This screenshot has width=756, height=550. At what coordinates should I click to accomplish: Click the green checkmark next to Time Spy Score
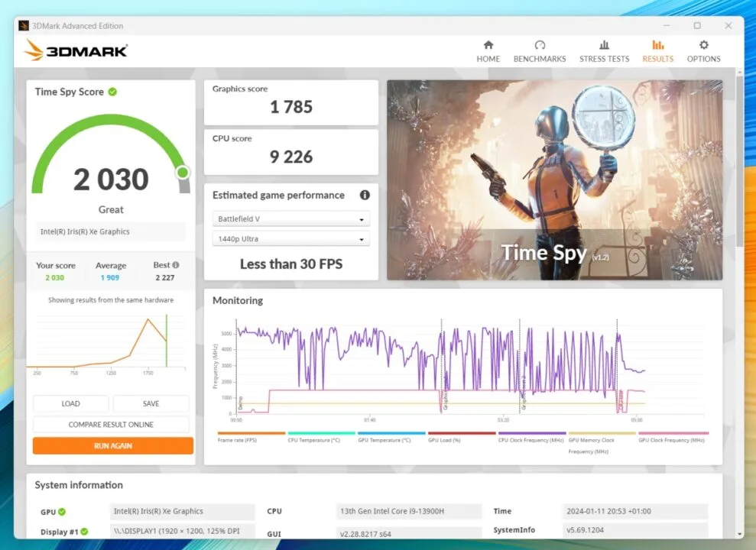tap(112, 92)
